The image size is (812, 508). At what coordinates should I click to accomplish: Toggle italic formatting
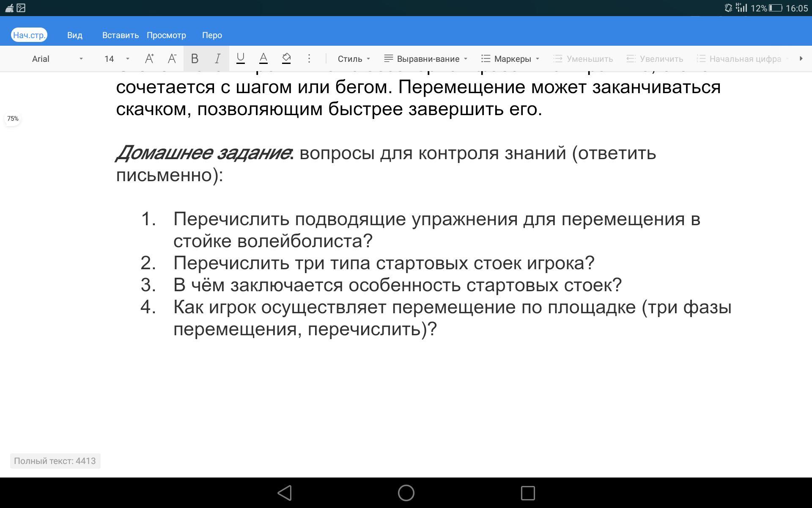tap(217, 58)
